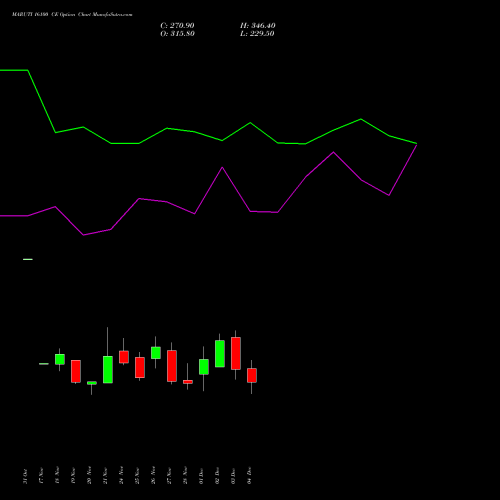Select the 01 Dec date label
Screen dimensions: 500x500
(x=201, y=476)
